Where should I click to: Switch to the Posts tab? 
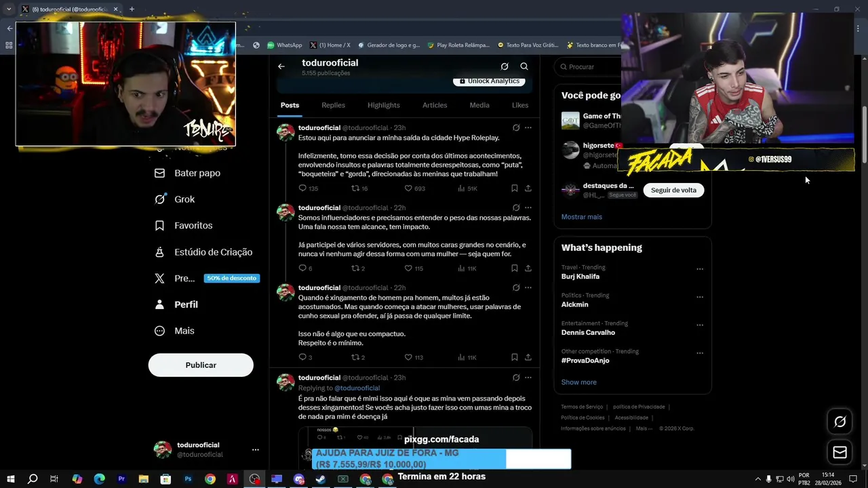(290, 105)
